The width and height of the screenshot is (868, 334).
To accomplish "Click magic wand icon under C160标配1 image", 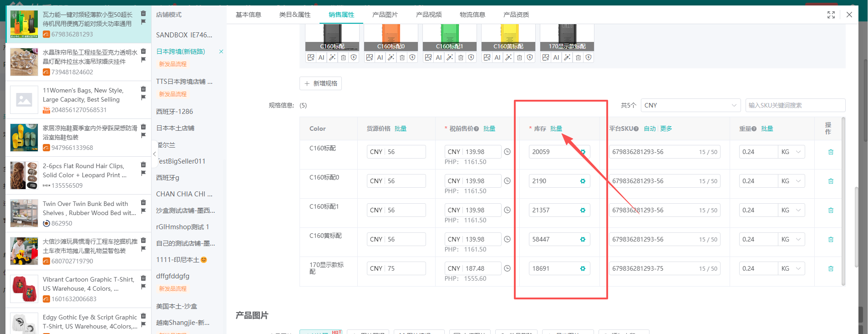I will 450,57.
